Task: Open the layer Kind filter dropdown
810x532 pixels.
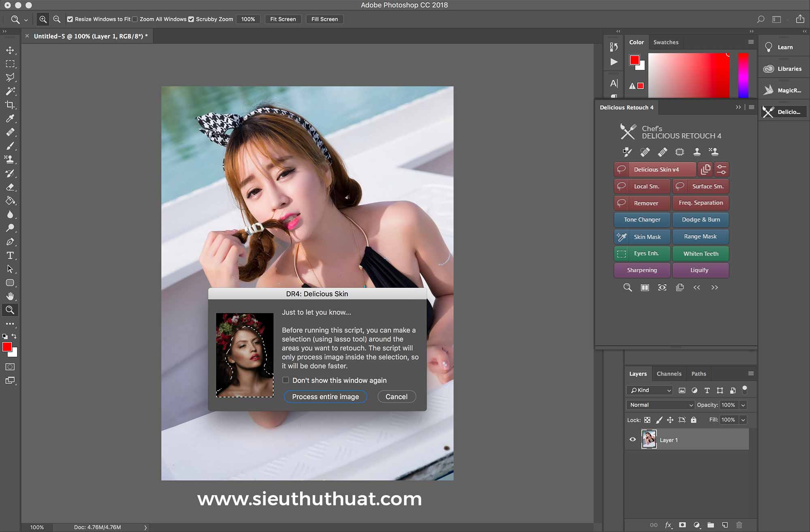Action: 650,390
